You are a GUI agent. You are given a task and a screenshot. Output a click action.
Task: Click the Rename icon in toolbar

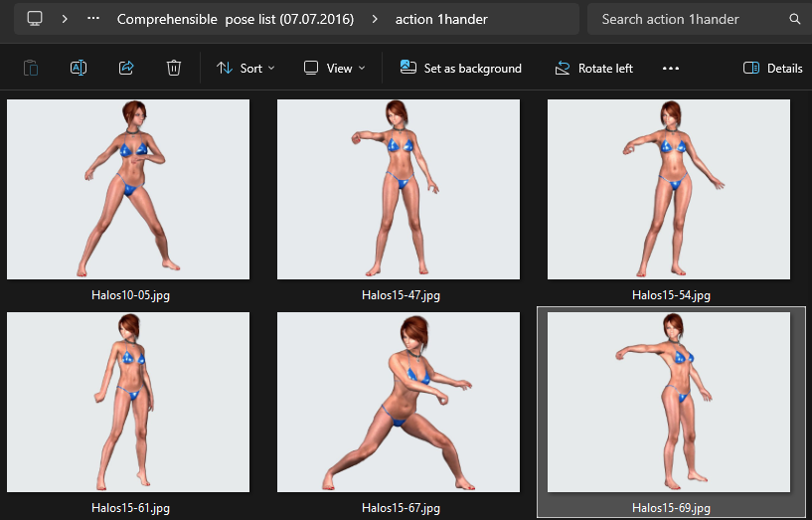point(79,68)
